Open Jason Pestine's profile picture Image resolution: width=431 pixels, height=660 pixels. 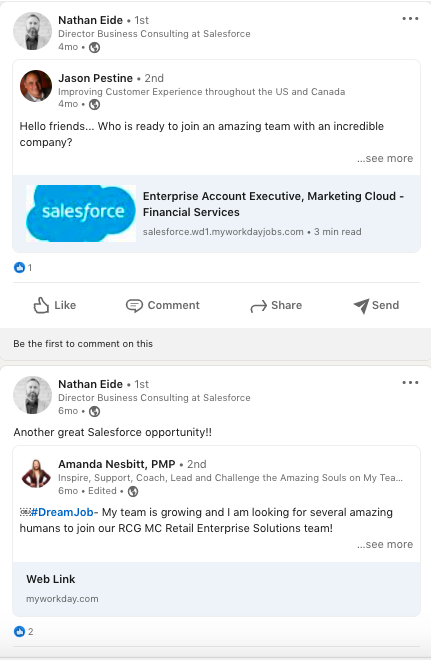(x=36, y=86)
